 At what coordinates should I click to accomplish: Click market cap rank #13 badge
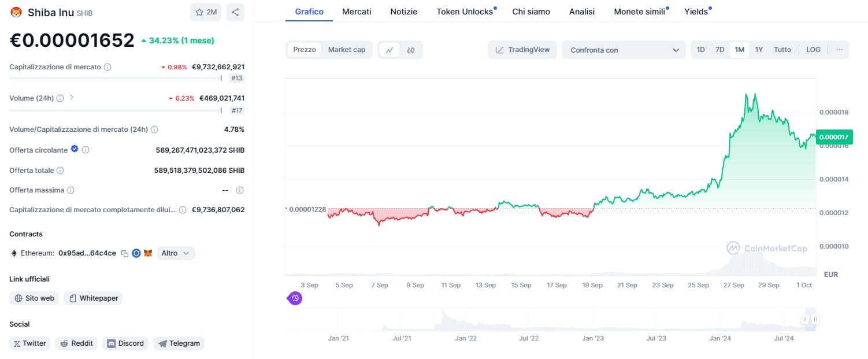236,78
